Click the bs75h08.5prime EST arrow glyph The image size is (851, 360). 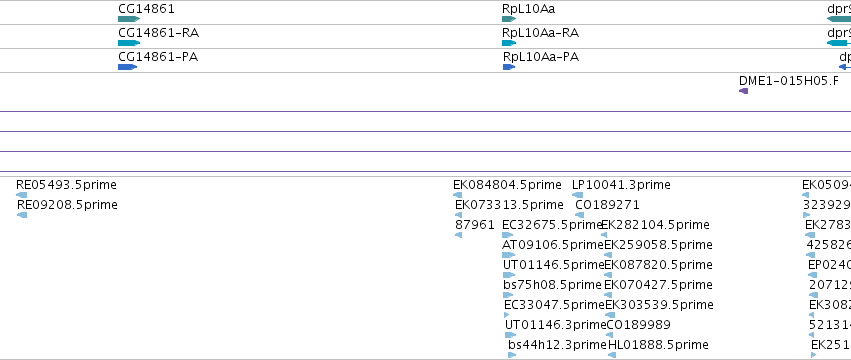pyautogui.click(x=508, y=295)
